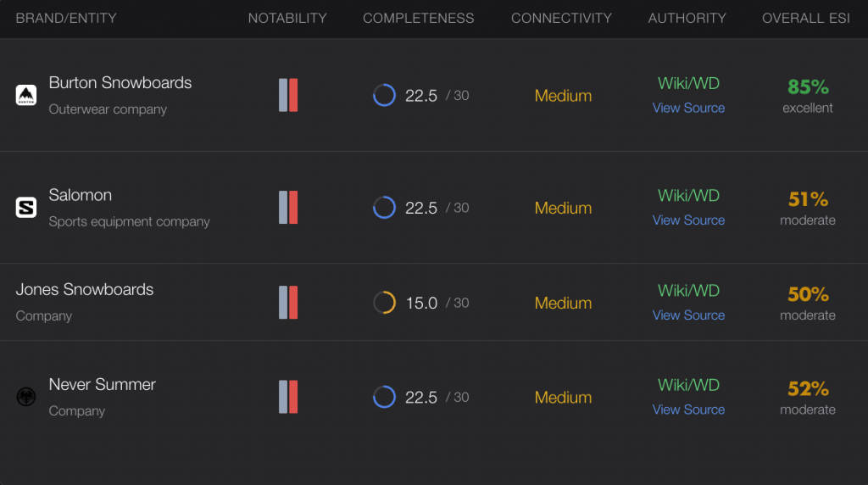Screen dimensions: 868x485
Task: Open View Source link for Salomon
Action: [688, 220]
